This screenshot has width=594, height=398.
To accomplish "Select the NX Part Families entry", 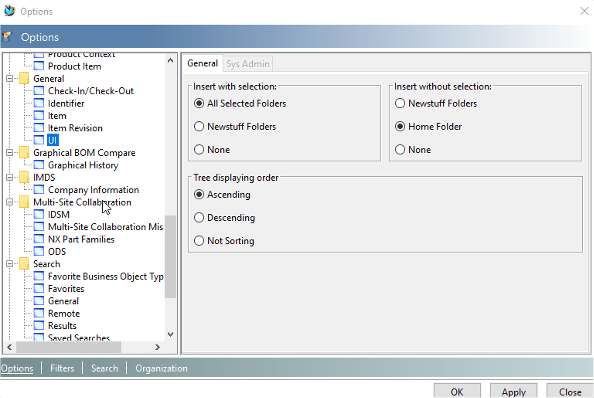I will 81,239.
